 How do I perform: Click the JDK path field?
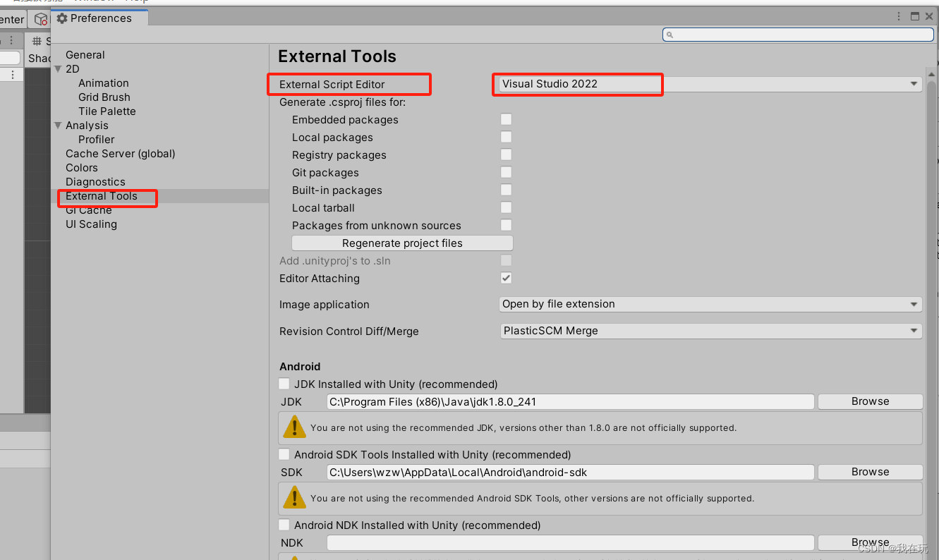[x=570, y=401]
